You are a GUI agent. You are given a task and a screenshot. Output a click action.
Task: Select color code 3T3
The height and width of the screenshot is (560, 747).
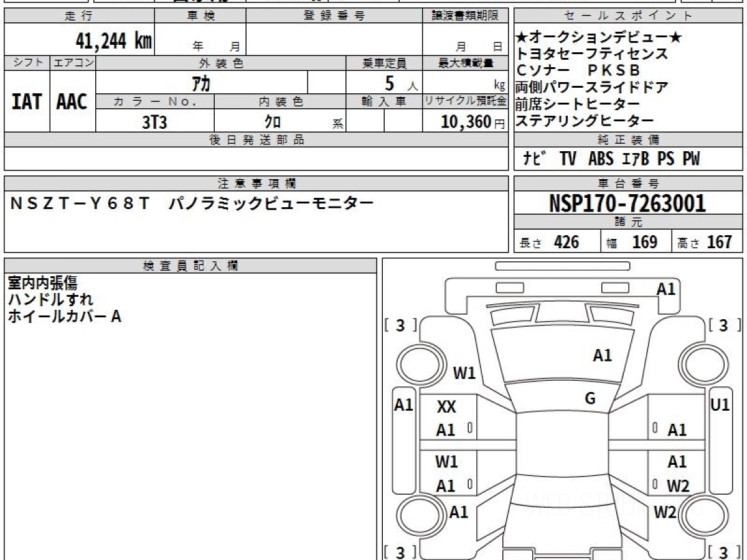tap(155, 122)
